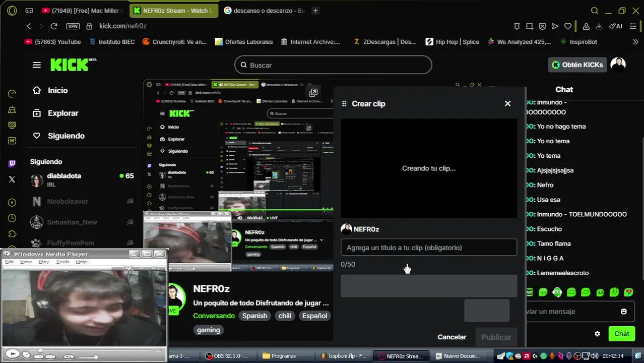644x363 pixels.
Task: Open the Hip Hop | Splice bookmark
Action: point(453,42)
